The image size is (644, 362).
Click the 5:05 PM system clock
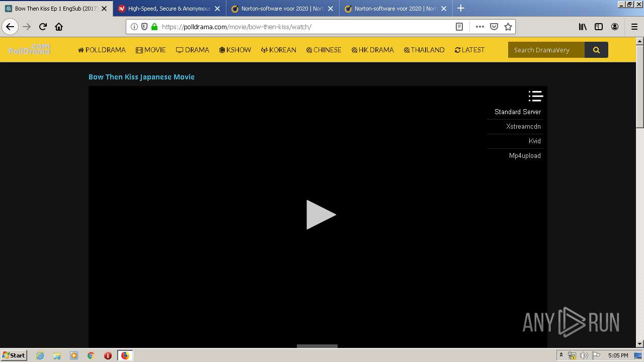618,355
